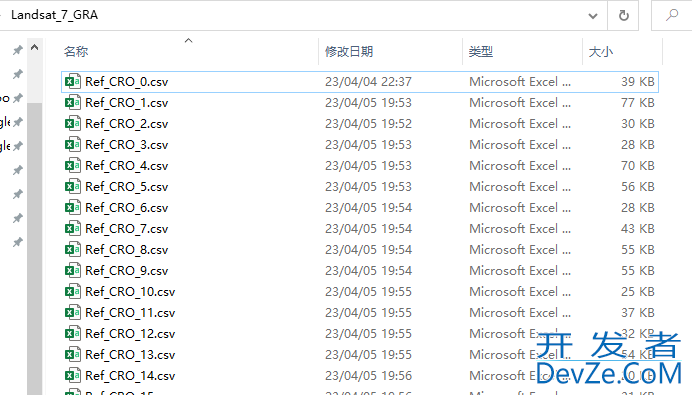The width and height of the screenshot is (692, 395).
Task: Sort by 修改日期 column header
Action: [349, 52]
